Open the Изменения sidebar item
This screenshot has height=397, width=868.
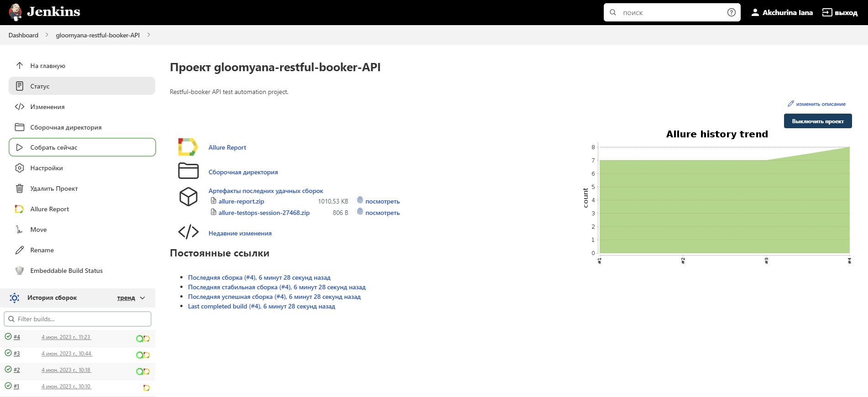coord(82,107)
